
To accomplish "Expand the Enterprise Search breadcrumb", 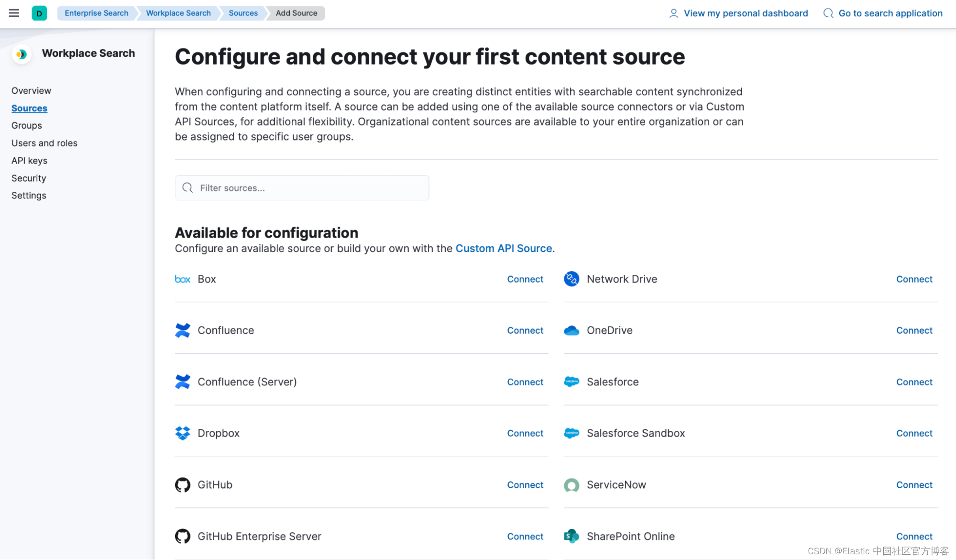I will pos(95,13).
